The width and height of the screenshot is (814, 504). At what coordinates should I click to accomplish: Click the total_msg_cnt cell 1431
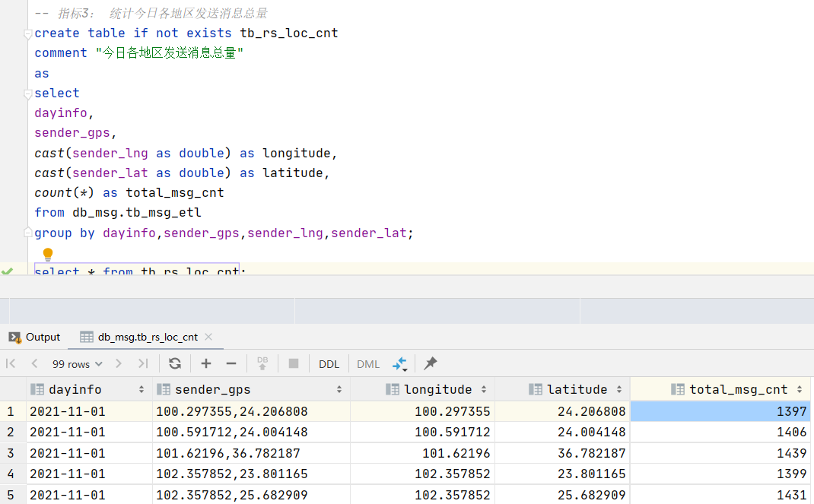tap(720, 495)
